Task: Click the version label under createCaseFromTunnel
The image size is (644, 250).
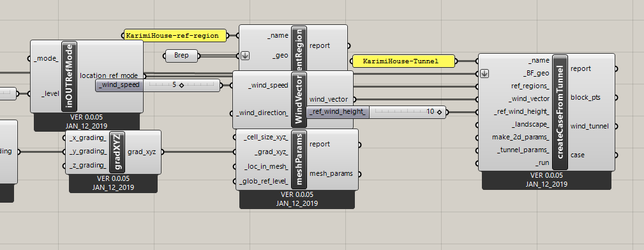Action: coord(546,180)
